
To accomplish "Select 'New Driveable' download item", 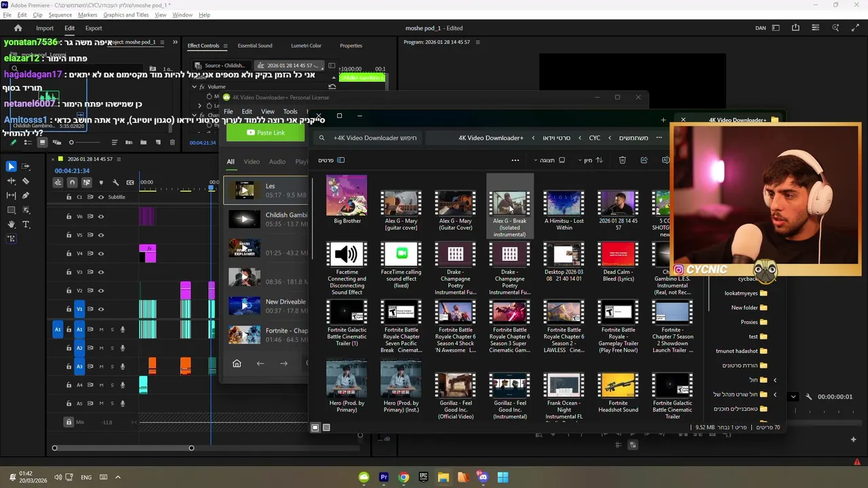I will 267,306.
